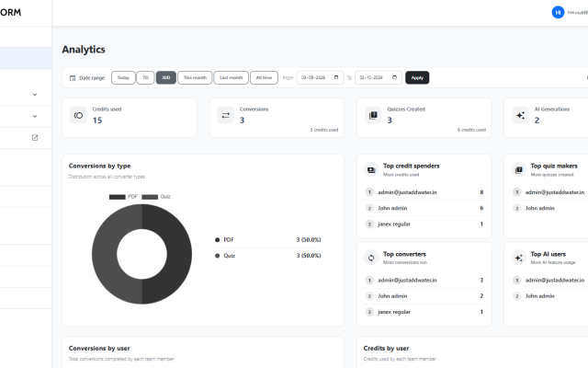Open the sidebar external link icon
The height and width of the screenshot is (368, 588).
[x=35, y=138]
